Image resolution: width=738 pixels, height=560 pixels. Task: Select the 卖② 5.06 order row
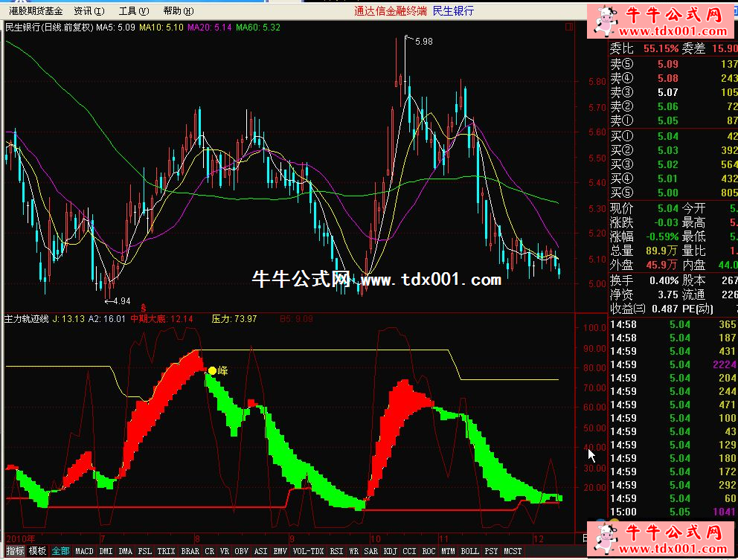[673, 106]
